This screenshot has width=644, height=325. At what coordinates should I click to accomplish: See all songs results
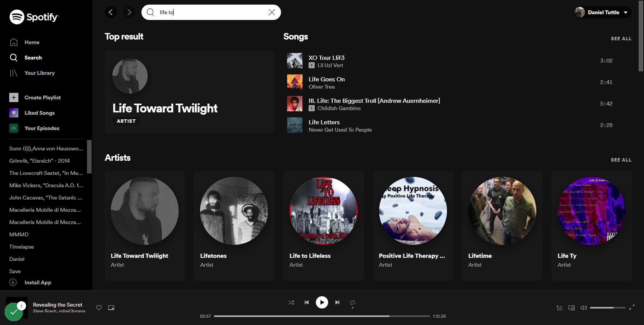621,39
